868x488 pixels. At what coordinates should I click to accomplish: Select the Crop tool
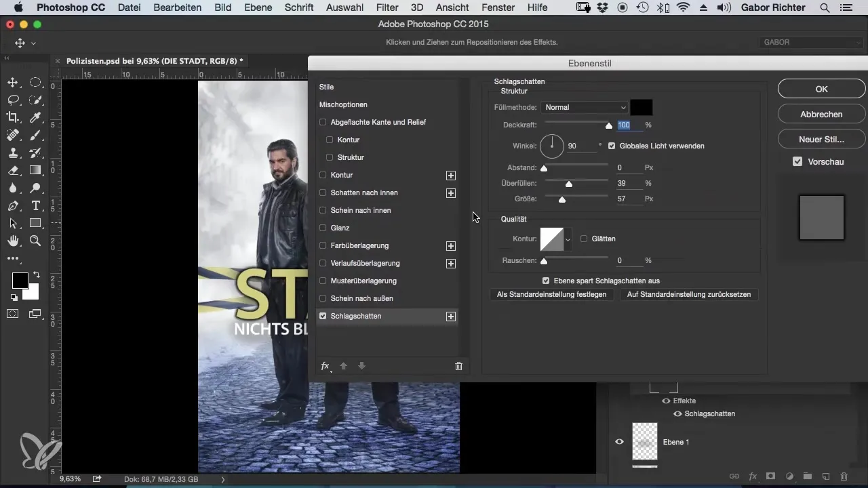point(12,118)
